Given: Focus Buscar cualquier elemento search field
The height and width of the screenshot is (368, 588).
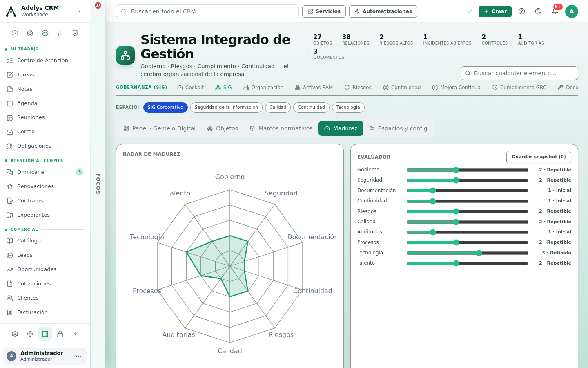Looking at the screenshot, I should coord(519,73).
